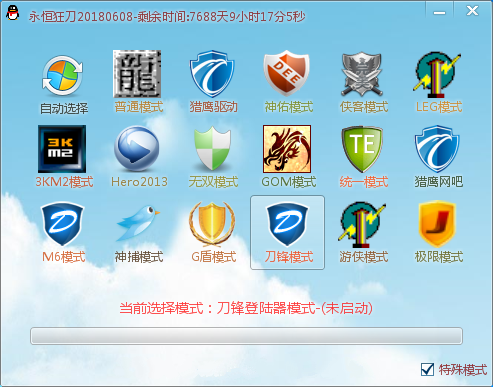Pick the 统一模式 TE shield icon
This screenshot has height=387, width=493.
point(362,149)
